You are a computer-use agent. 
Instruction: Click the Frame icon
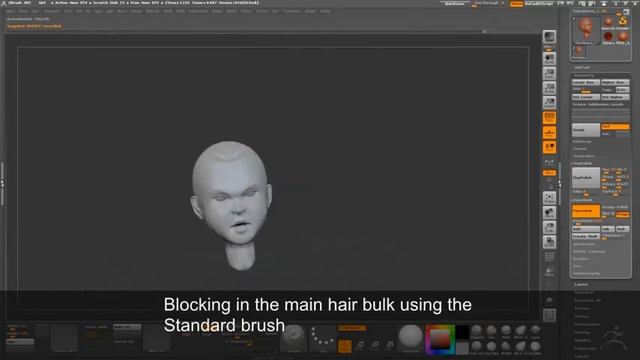(x=549, y=198)
